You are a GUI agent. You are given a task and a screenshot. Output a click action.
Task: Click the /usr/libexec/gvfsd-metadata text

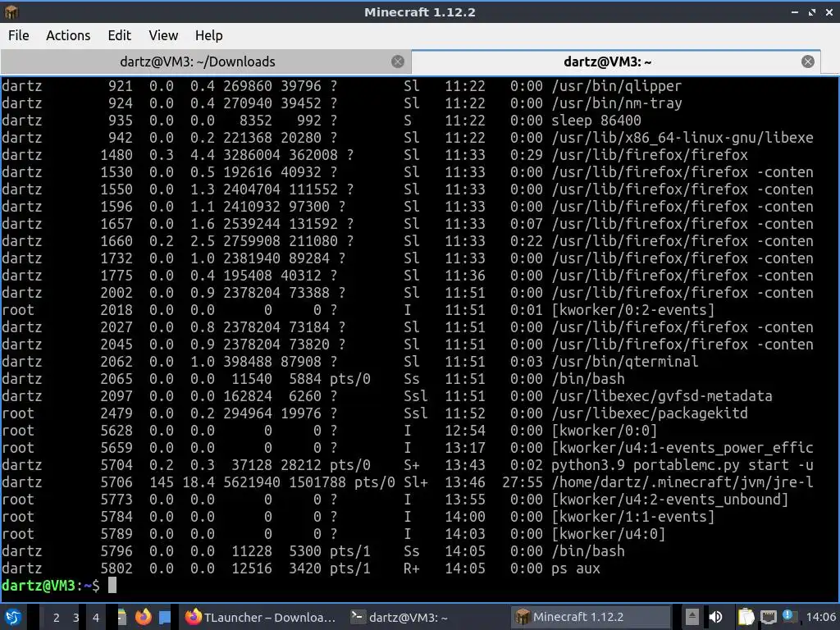[x=662, y=396]
